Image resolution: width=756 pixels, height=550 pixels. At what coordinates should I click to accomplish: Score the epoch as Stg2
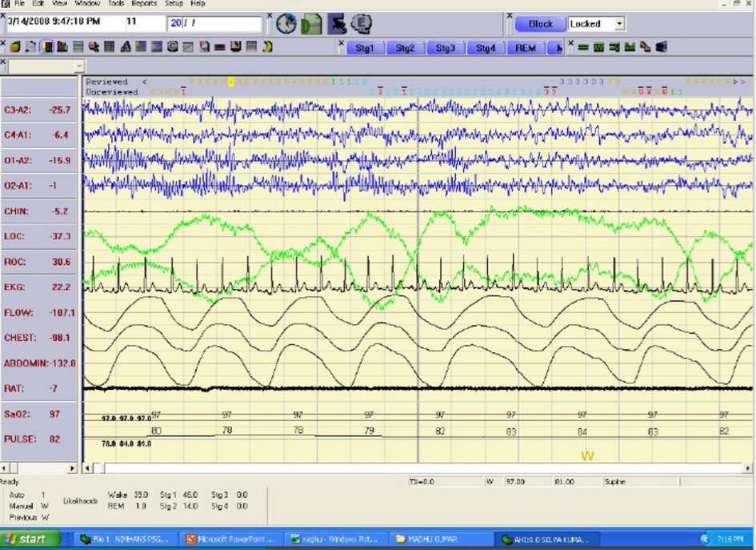pyautogui.click(x=405, y=48)
